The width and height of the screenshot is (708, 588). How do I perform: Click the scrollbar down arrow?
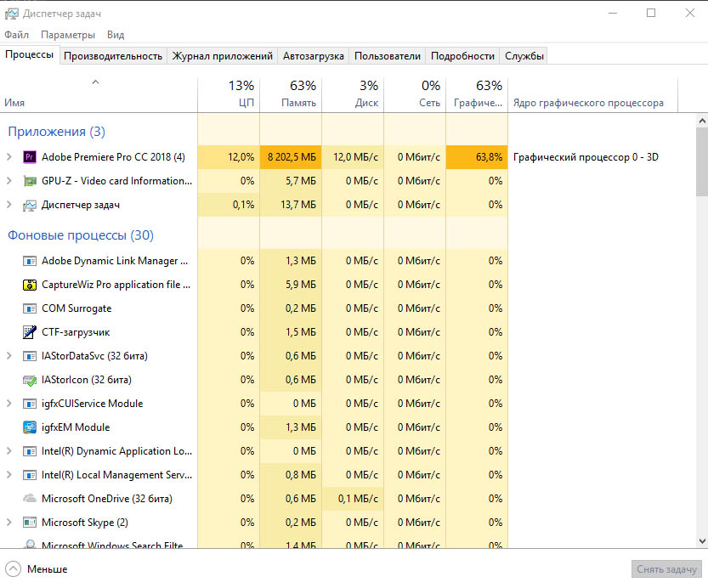pos(702,540)
